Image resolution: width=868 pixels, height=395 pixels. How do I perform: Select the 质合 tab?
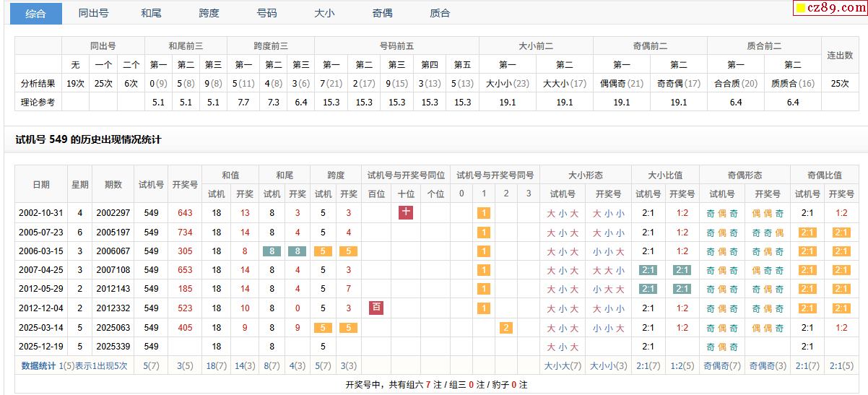pos(440,13)
